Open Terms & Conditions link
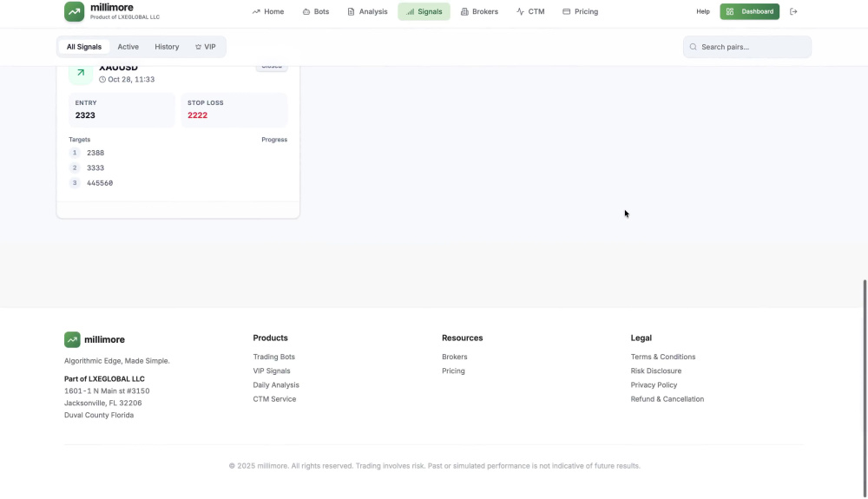The height and width of the screenshot is (499, 868). [662, 357]
